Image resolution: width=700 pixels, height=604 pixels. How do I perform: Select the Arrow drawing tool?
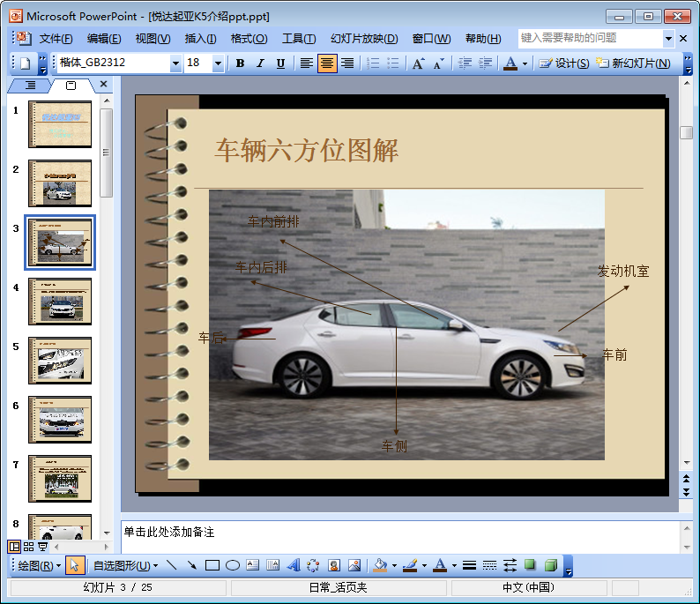click(192, 565)
